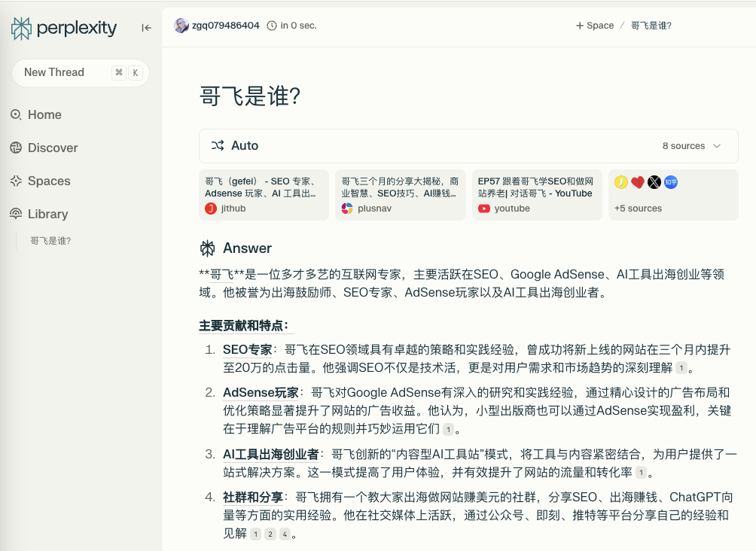The height and width of the screenshot is (551, 756).
Task: Click the red heart source favicon
Action: click(637, 181)
